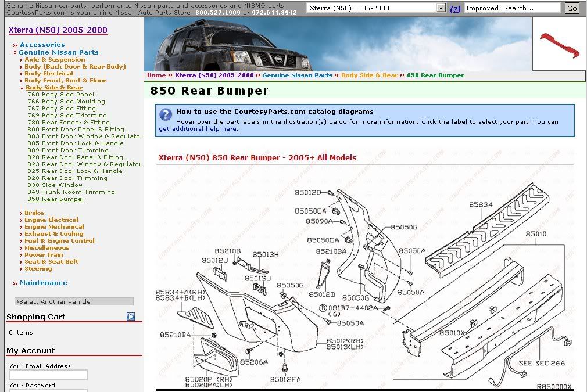Open Miscellaneous section
The width and height of the screenshot is (587, 392).
47,247
